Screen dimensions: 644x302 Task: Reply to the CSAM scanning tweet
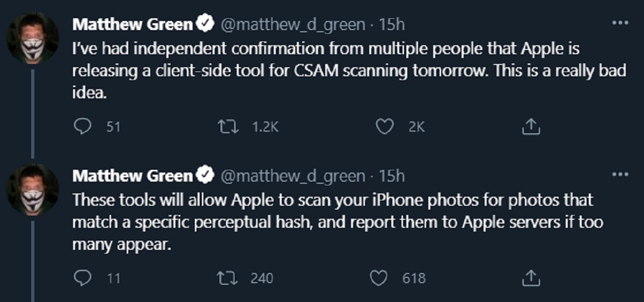pyautogui.click(x=81, y=126)
